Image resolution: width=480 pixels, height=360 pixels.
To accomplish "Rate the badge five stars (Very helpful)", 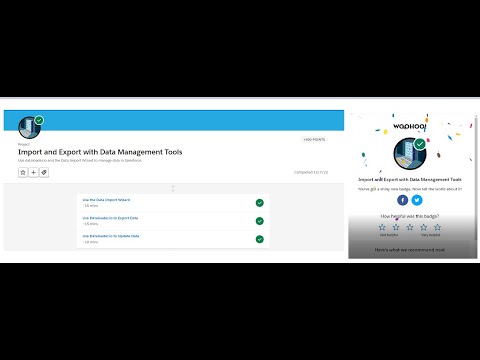I will (437, 227).
